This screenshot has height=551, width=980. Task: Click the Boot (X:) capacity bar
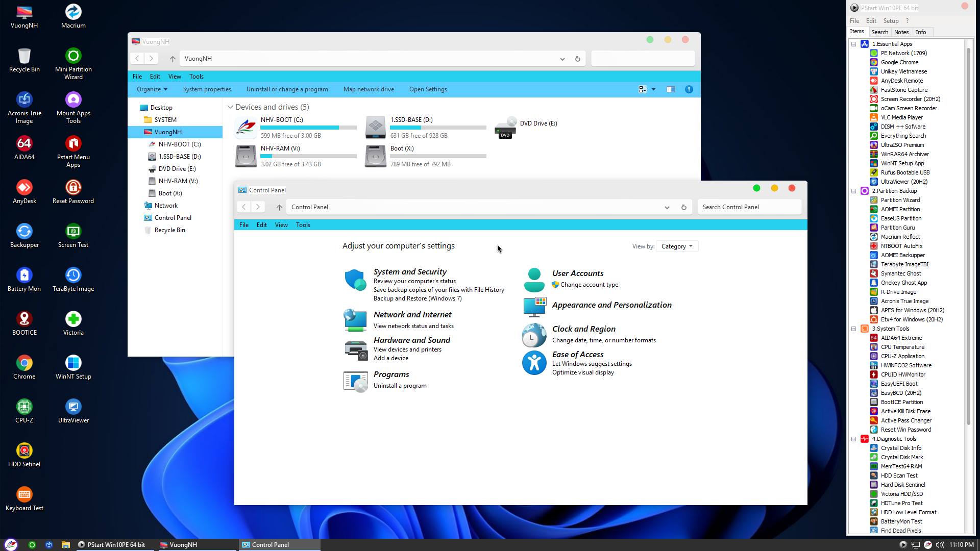coord(438,156)
